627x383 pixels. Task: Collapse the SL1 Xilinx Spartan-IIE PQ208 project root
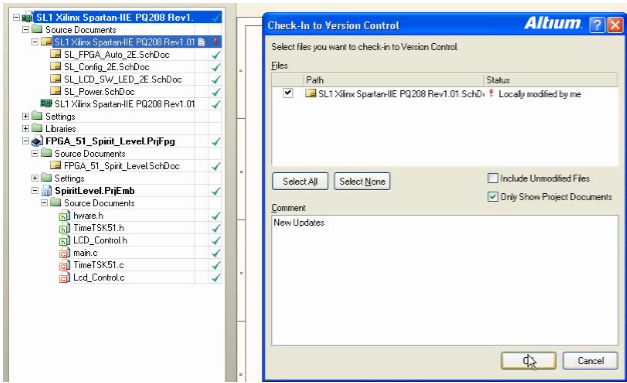(x=16, y=18)
